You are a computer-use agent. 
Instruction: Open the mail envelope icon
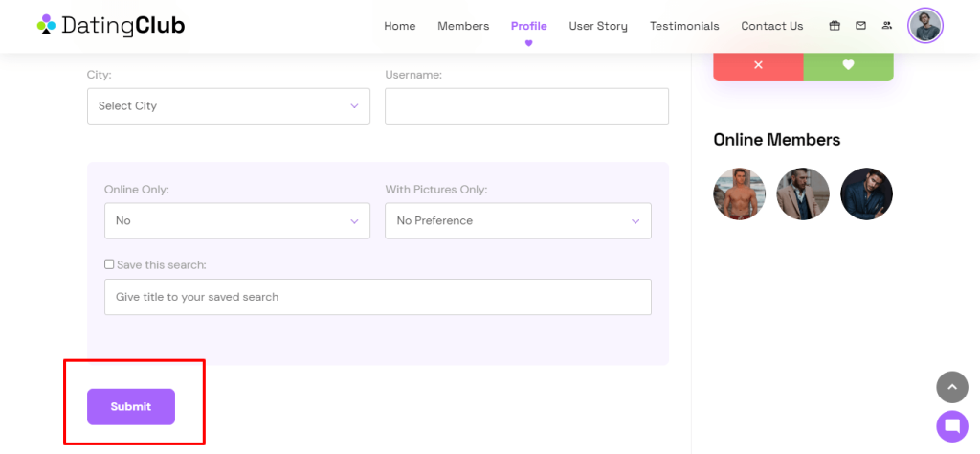[860, 26]
